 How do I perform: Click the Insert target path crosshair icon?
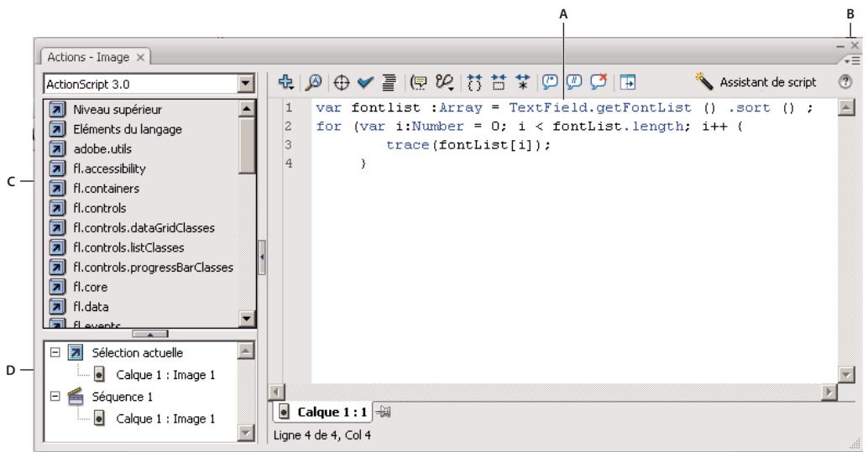click(x=342, y=83)
